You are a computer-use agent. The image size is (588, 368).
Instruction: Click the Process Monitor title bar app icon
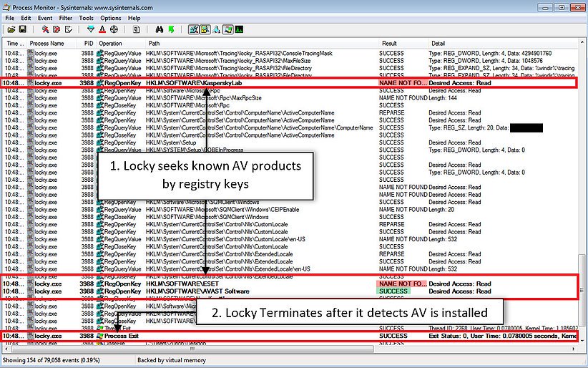[x=6, y=7]
